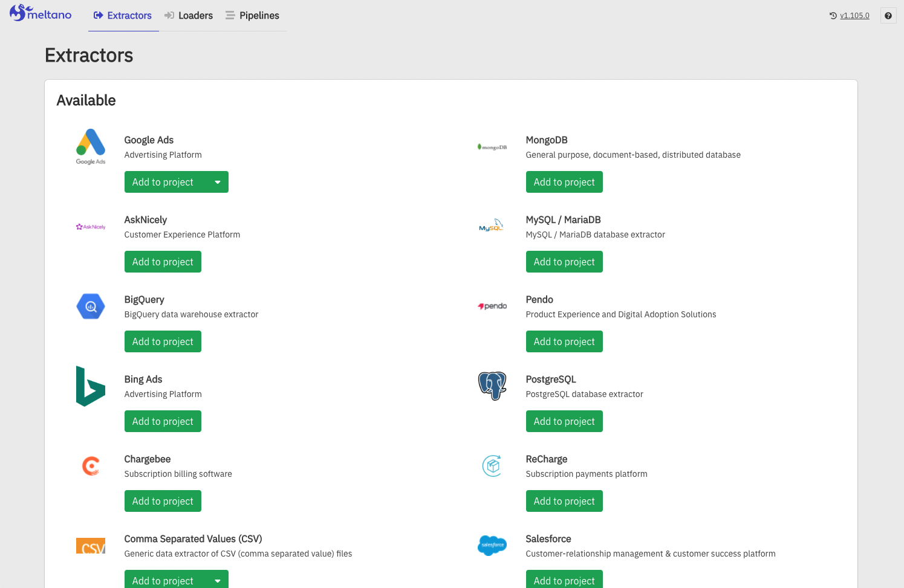Click the Pendo title text
Image resolution: width=904 pixels, height=588 pixels.
click(x=539, y=300)
